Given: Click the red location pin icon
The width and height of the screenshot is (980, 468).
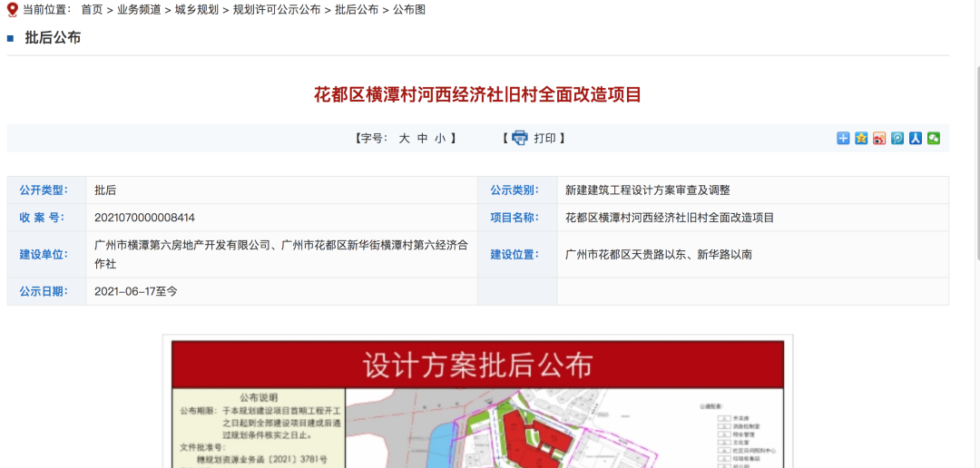Looking at the screenshot, I should (x=12, y=10).
